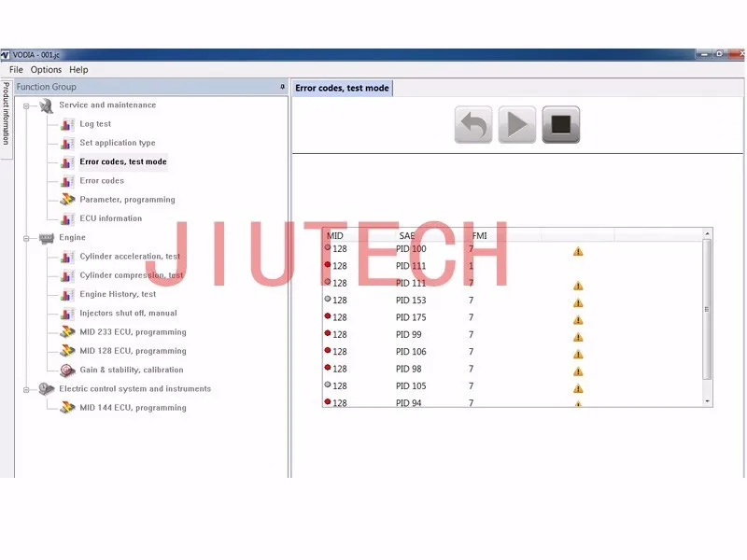Click MID 128 ECU programming icon
The image size is (747, 560).
pyautogui.click(x=67, y=351)
